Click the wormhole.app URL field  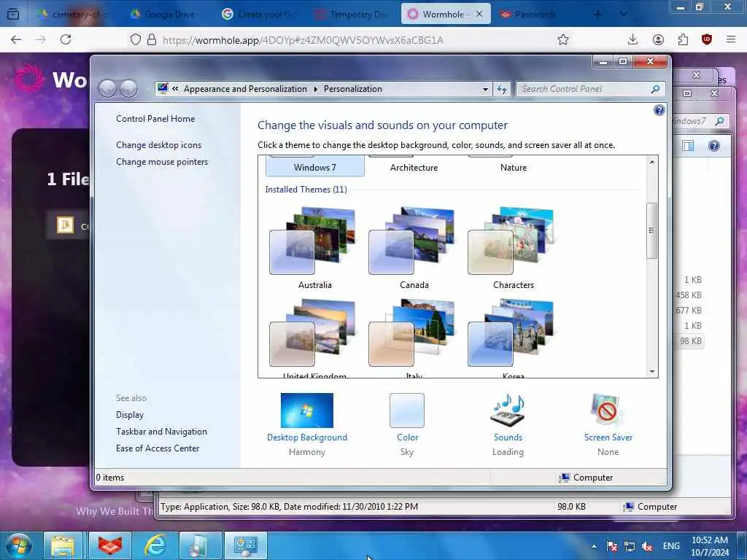[x=303, y=40]
